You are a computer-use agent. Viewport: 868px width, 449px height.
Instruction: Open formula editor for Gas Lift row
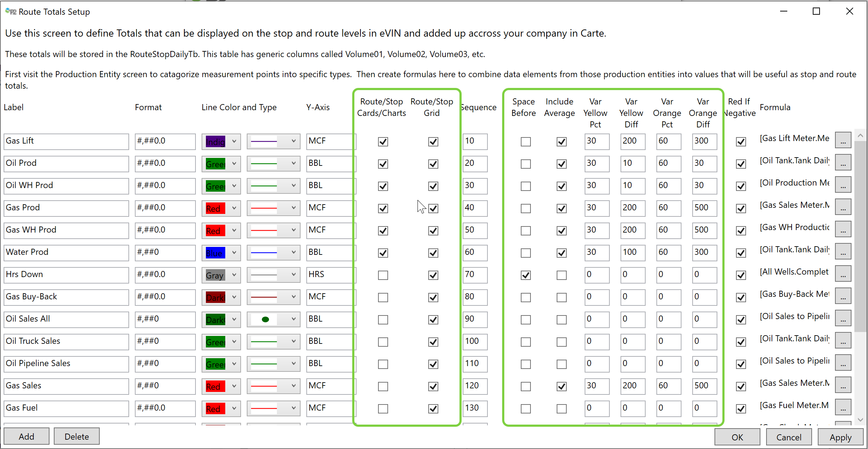(843, 140)
